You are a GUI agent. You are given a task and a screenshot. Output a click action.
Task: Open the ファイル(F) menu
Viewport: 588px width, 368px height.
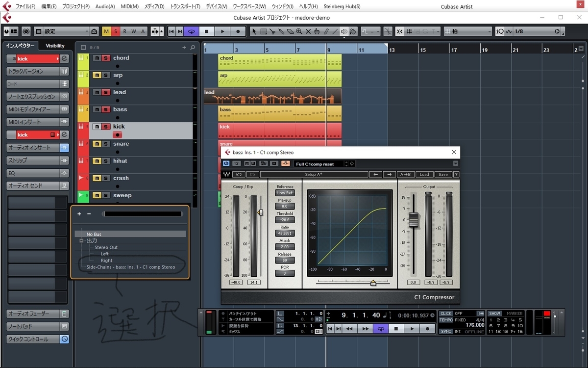(x=25, y=6)
